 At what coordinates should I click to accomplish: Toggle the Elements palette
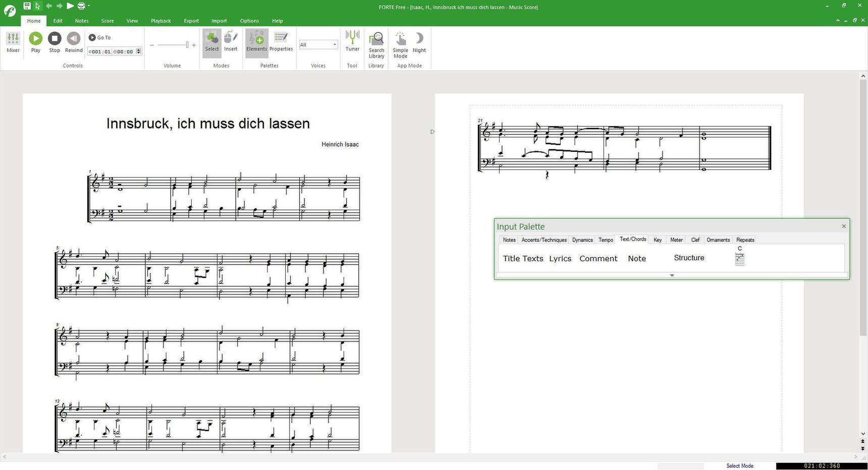click(256, 42)
